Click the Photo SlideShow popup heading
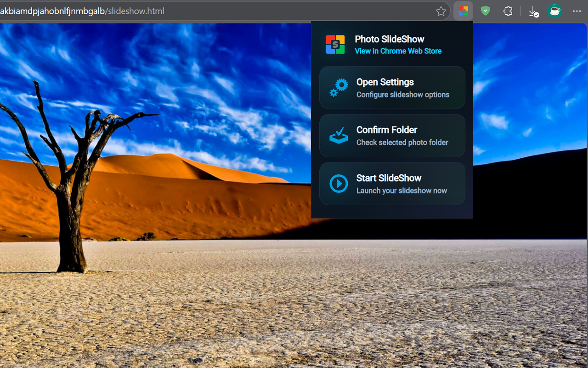Image resolution: width=588 pixels, height=368 pixels. (390, 39)
